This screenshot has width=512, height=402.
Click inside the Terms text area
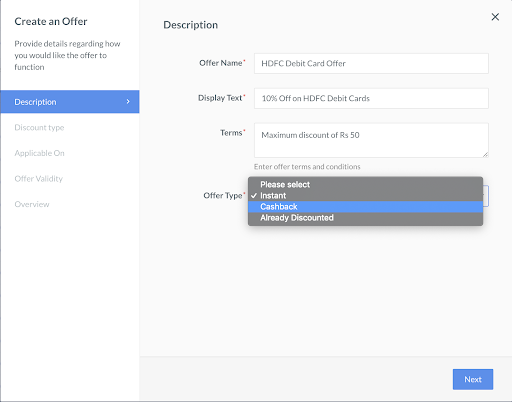(x=371, y=140)
